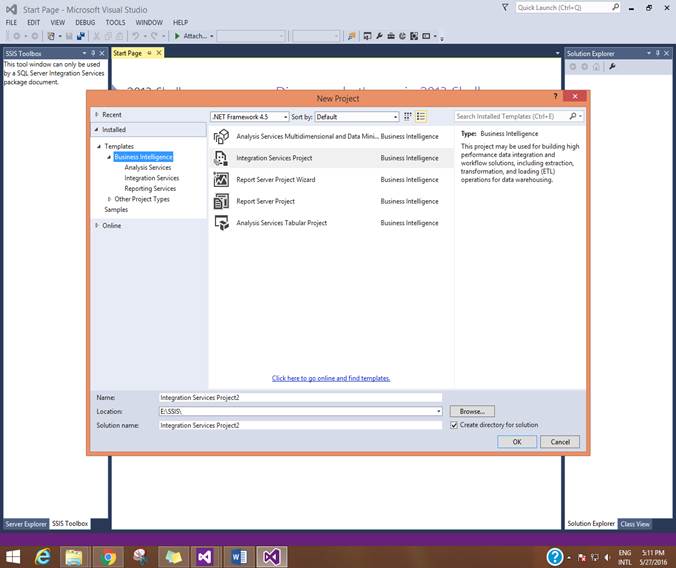
Task: Click the Report Server Project Wizard icon
Action: click(221, 180)
